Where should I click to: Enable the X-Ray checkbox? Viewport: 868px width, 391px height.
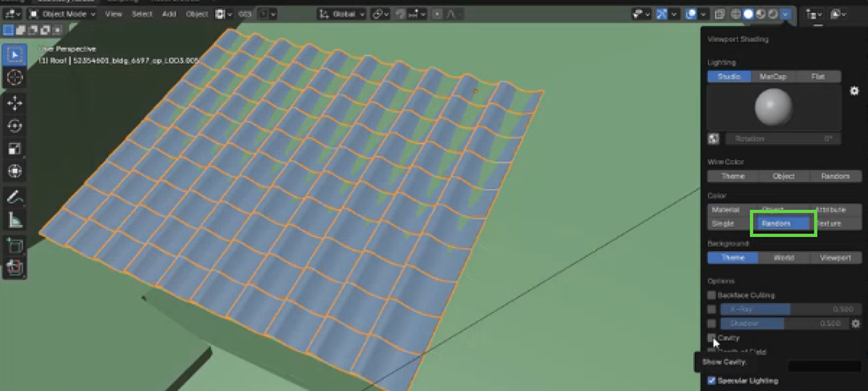click(712, 309)
